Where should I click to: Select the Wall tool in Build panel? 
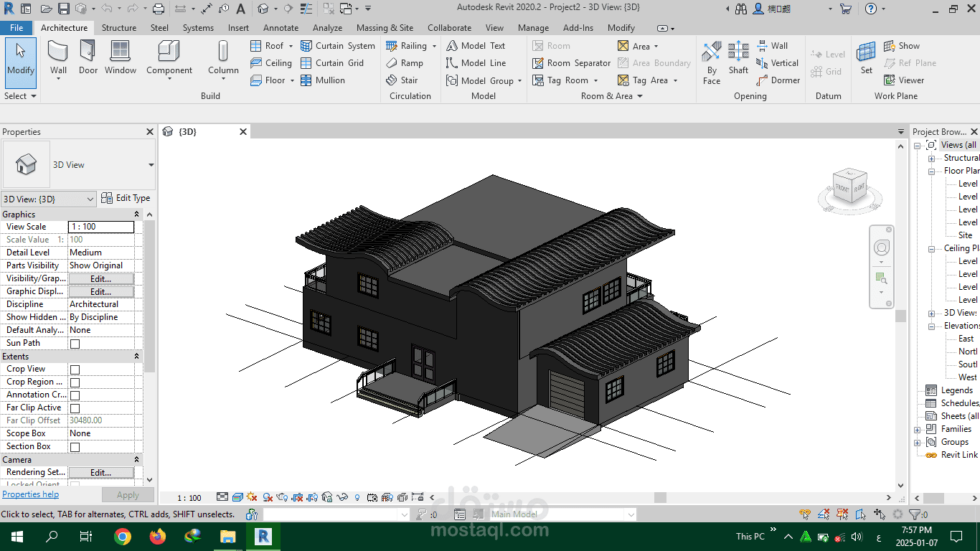58,57
